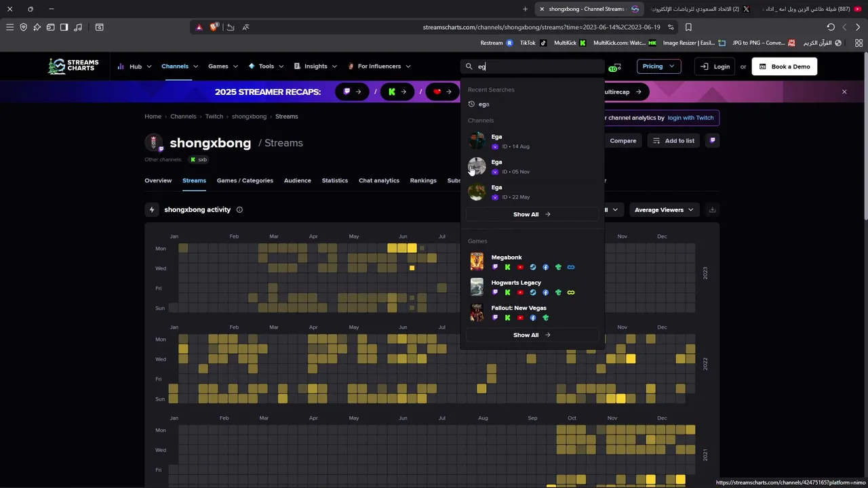Select the Ega channel result dated 05 Nov

point(532,166)
